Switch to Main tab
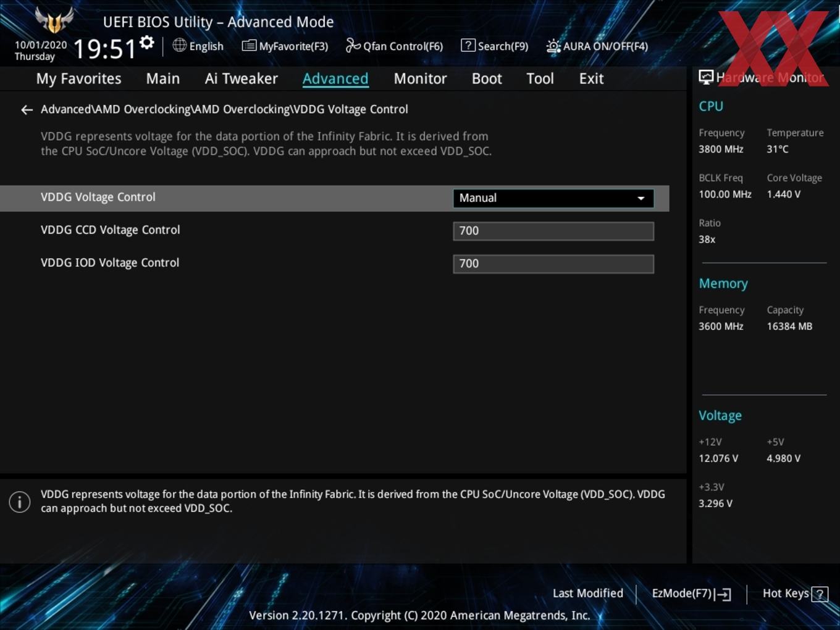The height and width of the screenshot is (630, 840). click(163, 78)
